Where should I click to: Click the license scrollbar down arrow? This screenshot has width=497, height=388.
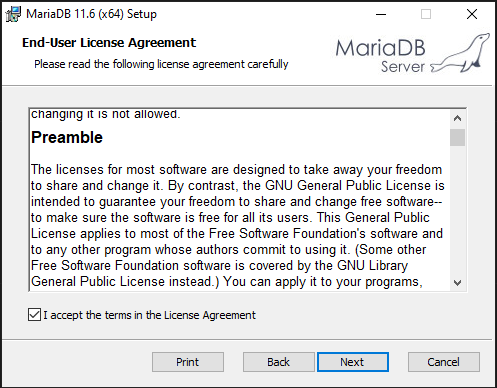457,283
